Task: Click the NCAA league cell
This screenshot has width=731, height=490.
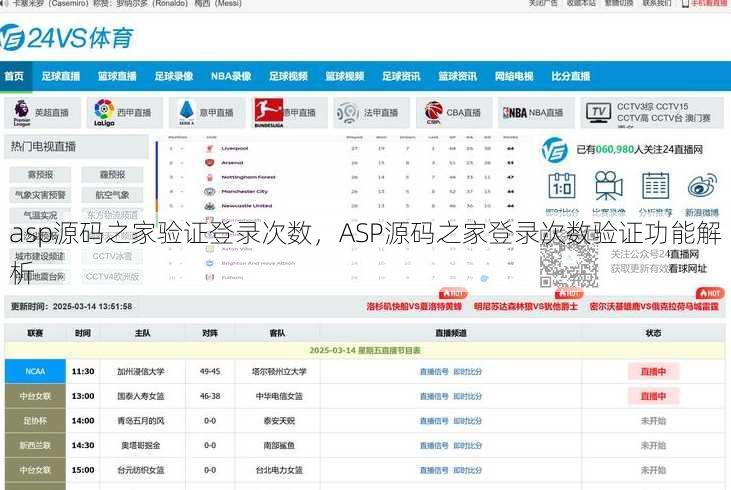Action: click(x=35, y=372)
